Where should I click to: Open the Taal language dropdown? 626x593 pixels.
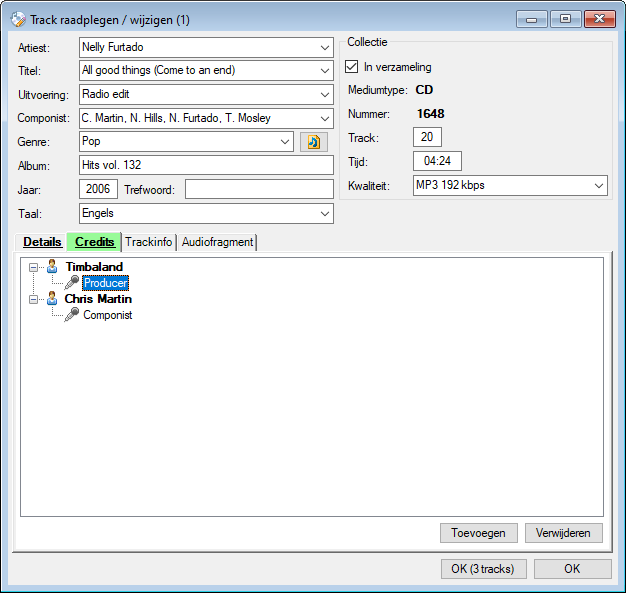325,214
